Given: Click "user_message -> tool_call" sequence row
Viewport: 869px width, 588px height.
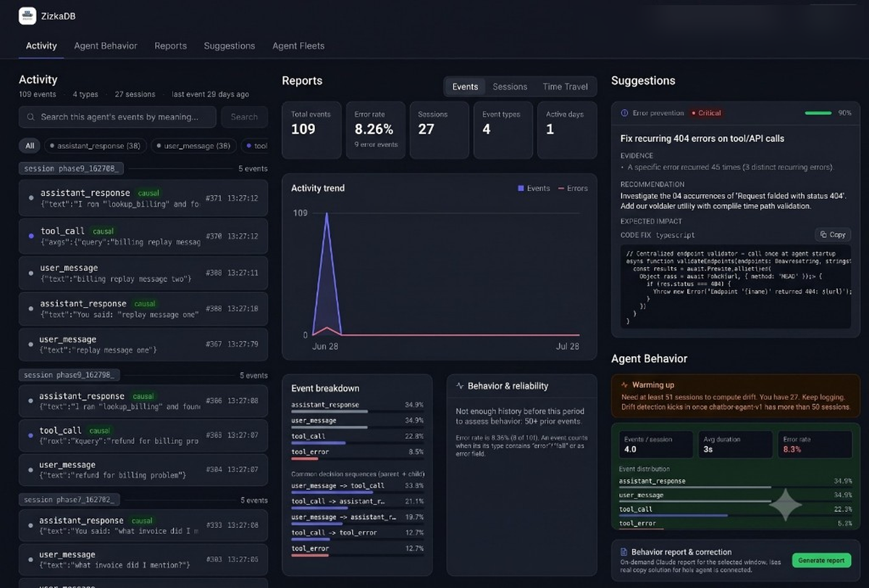Looking at the screenshot, I should [357, 488].
